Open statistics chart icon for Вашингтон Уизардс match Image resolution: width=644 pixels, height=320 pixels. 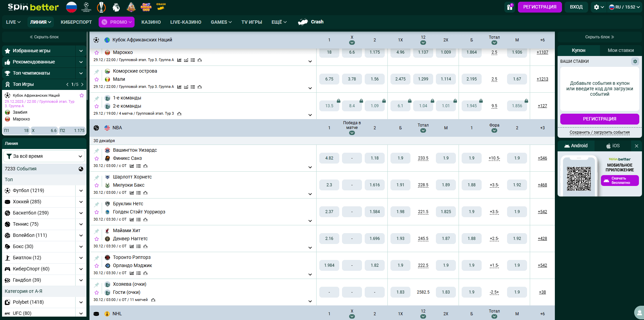pos(132,166)
